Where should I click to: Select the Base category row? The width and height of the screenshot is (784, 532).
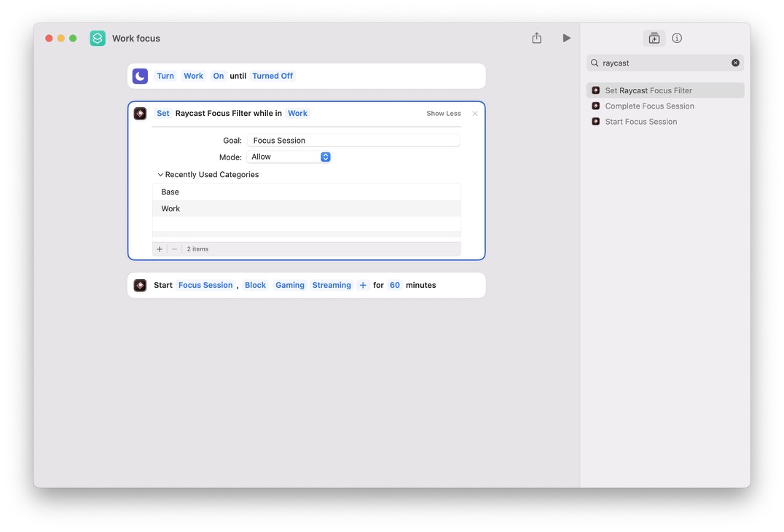point(169,192)
